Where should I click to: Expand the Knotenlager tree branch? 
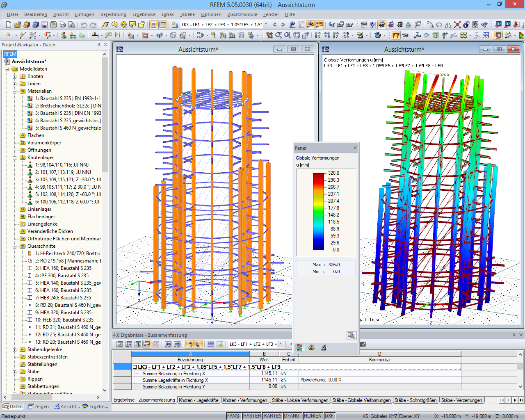tap(14, 157)
